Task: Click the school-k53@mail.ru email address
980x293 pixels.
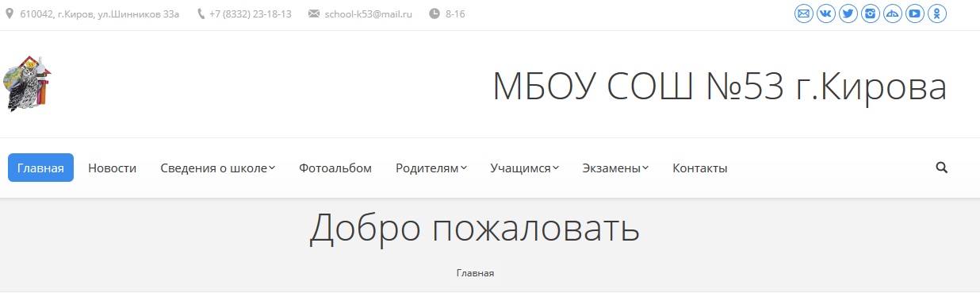Action: (369, 14)
